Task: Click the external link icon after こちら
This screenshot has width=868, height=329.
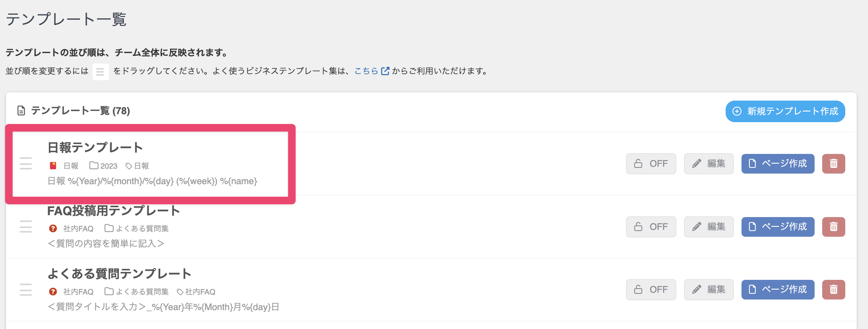Action: click(x=385, y=71)
